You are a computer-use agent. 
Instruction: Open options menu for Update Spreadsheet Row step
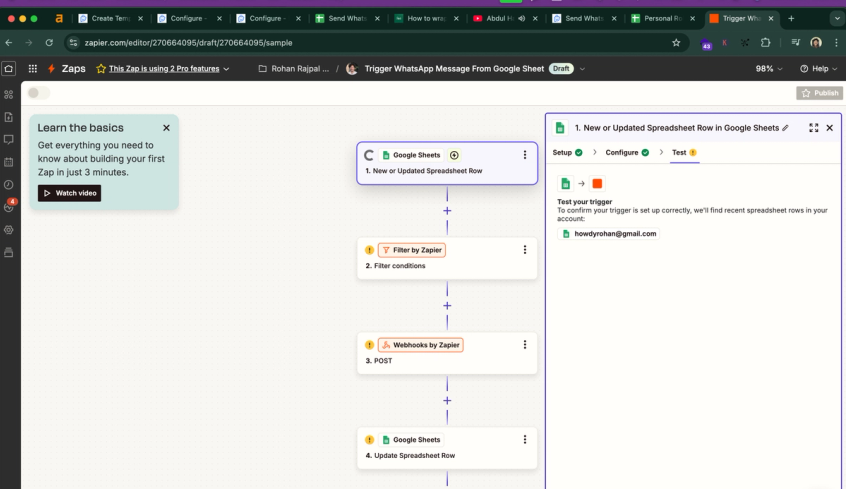click(x=524, y=439)
